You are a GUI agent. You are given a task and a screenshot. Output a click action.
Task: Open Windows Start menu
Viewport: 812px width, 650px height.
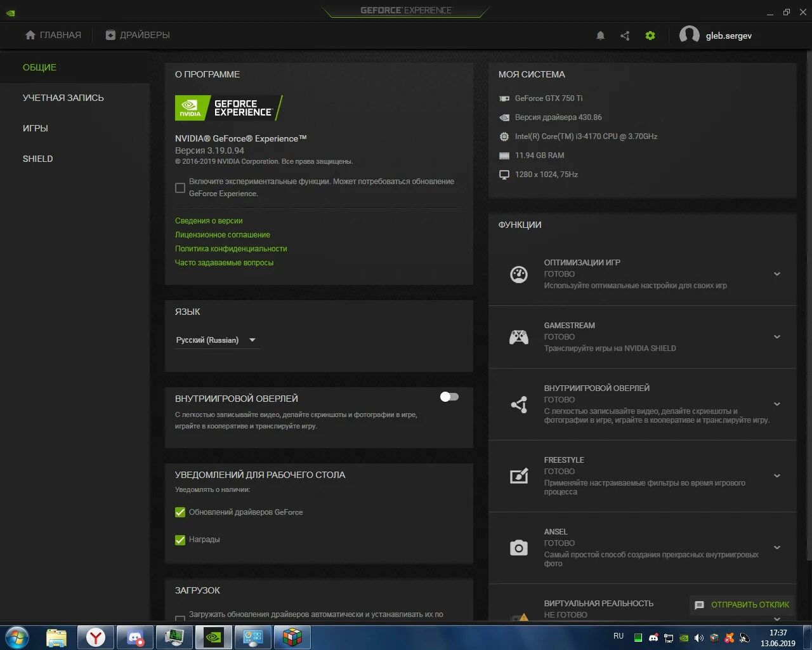(17, 637)
